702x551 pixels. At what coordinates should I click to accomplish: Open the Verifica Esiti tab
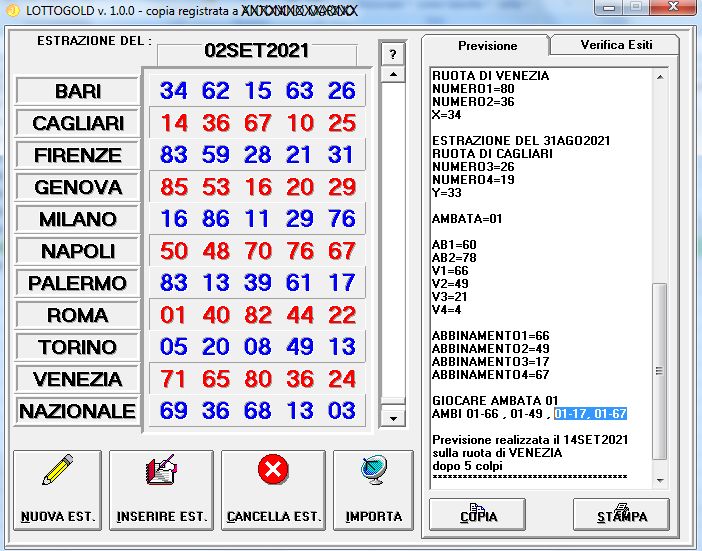click(x=616, y=45)
